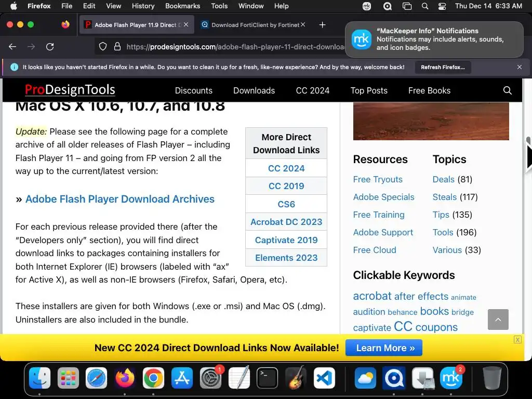Dismiss the Refresh Firefox notification bar
Screen dimensions: 532x399
pyautogui.click(x=520, y=67)
